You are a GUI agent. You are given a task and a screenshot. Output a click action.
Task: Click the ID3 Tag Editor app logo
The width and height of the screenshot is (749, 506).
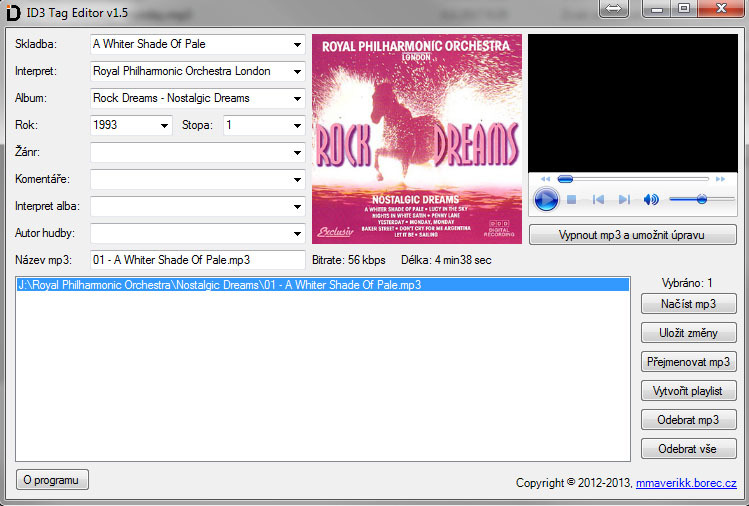click(x=13, y=12)
